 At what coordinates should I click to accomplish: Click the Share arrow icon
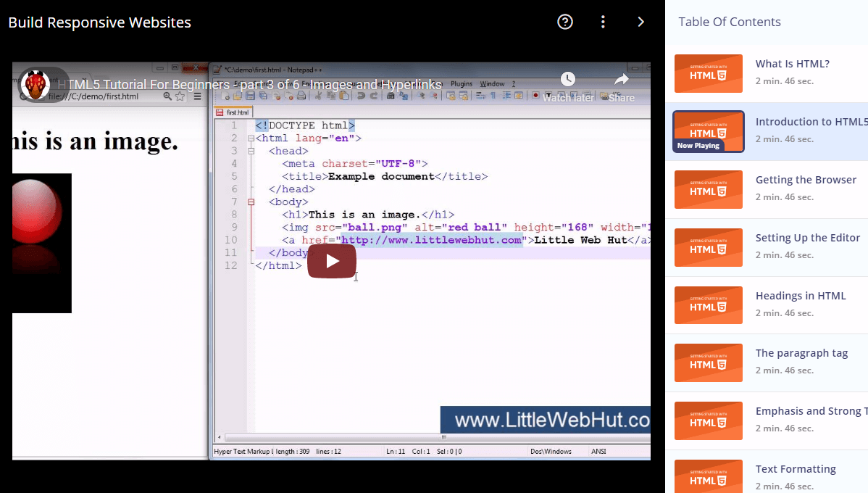622,80
